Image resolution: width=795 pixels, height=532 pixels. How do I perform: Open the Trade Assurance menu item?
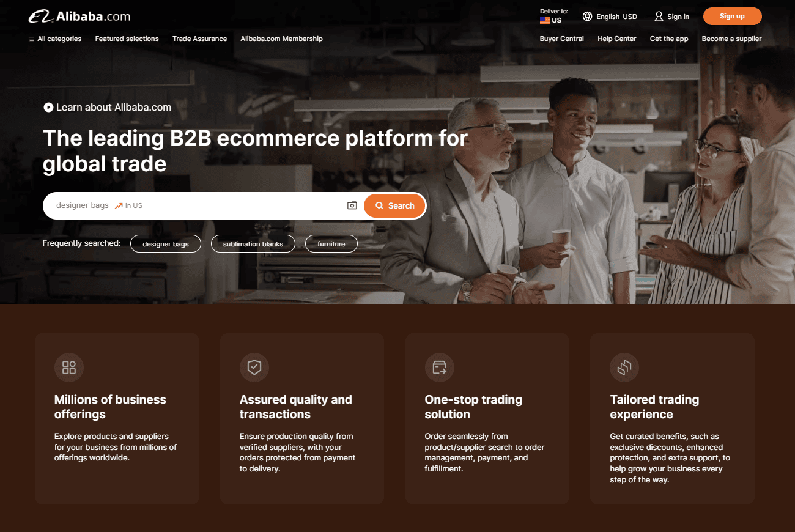(199, 39)
